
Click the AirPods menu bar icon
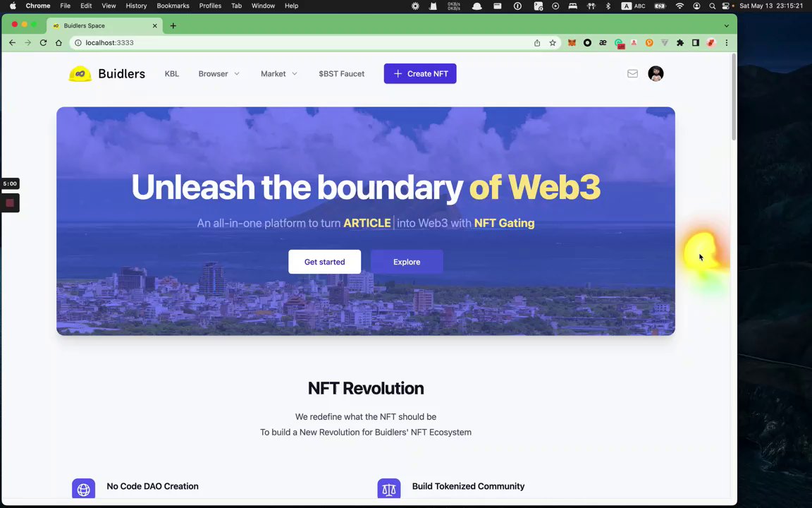click(x=591, y=6)
